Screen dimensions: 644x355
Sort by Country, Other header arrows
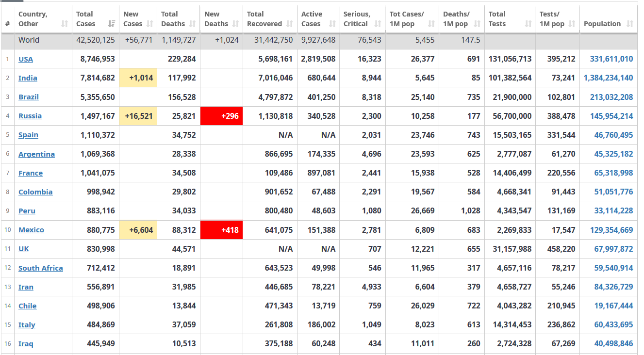tap(65, 24)
